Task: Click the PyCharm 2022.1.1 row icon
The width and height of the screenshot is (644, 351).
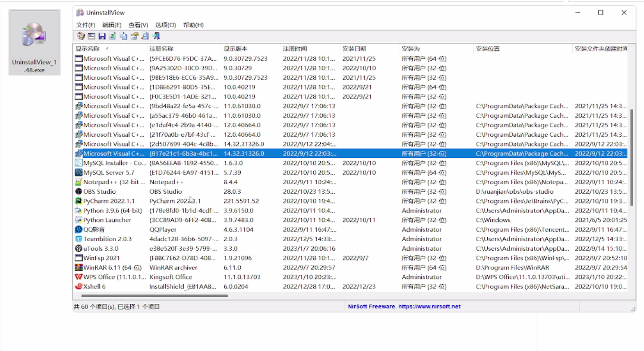Action: click(79, 201)
